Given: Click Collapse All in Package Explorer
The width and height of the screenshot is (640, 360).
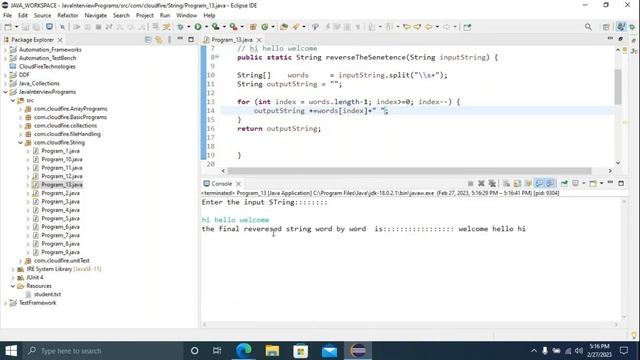Looking at the screenshot, I should coord(148,40).
